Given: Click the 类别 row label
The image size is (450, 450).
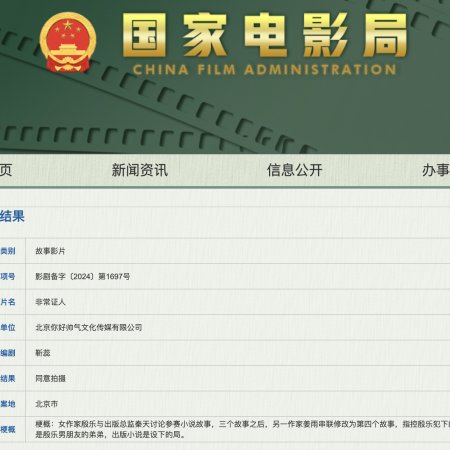Looking at the screenshot, I should click(x=8, y=251).
